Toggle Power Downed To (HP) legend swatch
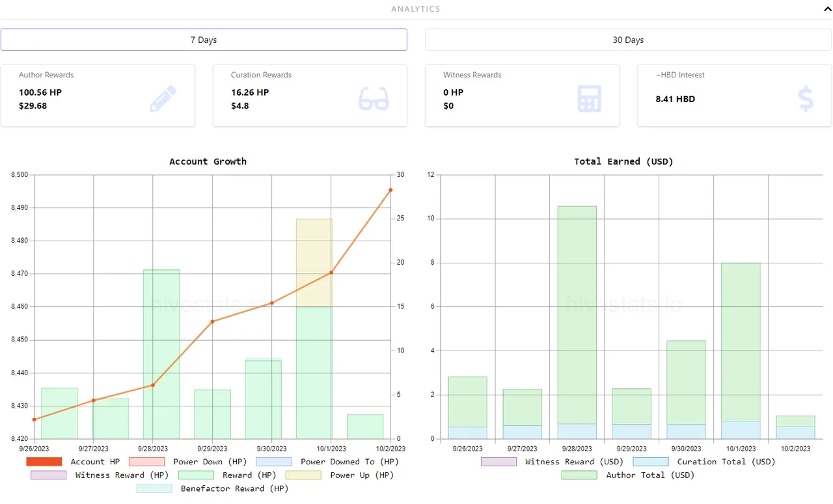 274,462
